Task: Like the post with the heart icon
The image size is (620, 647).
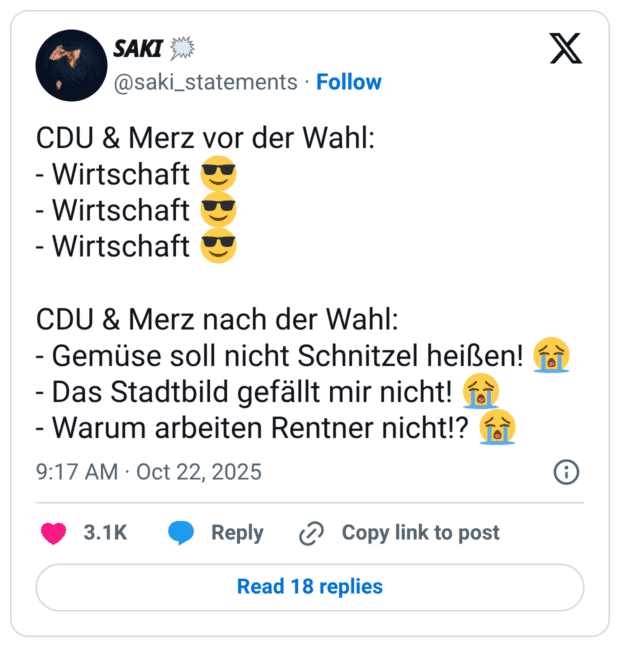Action: pyautogui.click(x=53, y=533)
